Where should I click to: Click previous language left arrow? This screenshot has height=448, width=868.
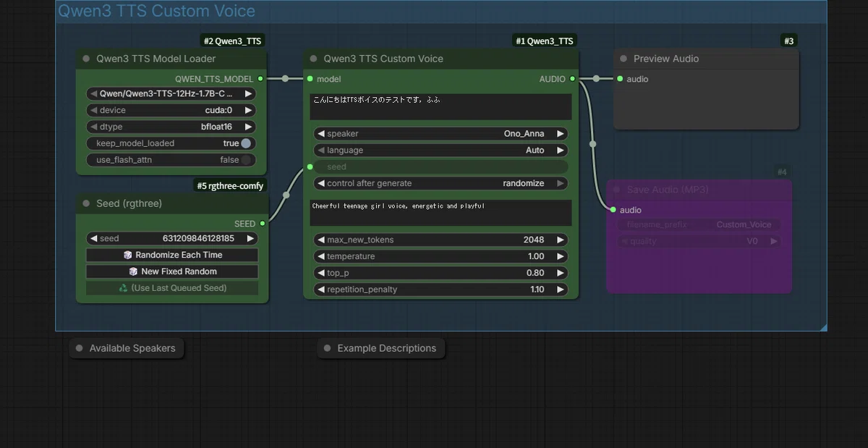click(320, 150)
